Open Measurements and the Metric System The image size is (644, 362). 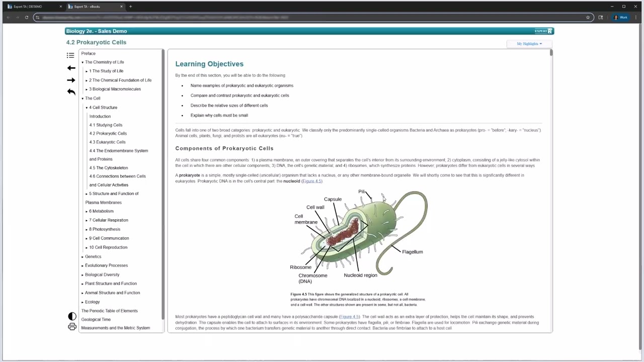(115, 328)
